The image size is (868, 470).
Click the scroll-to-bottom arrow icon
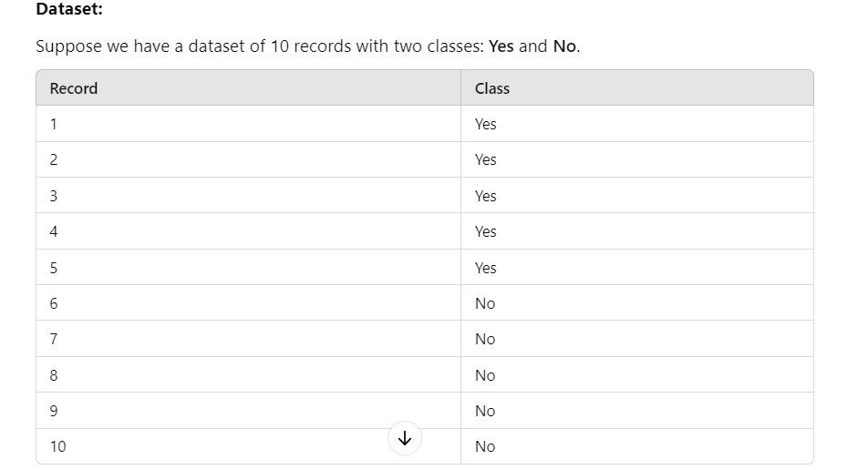click(x=405, y=438)
